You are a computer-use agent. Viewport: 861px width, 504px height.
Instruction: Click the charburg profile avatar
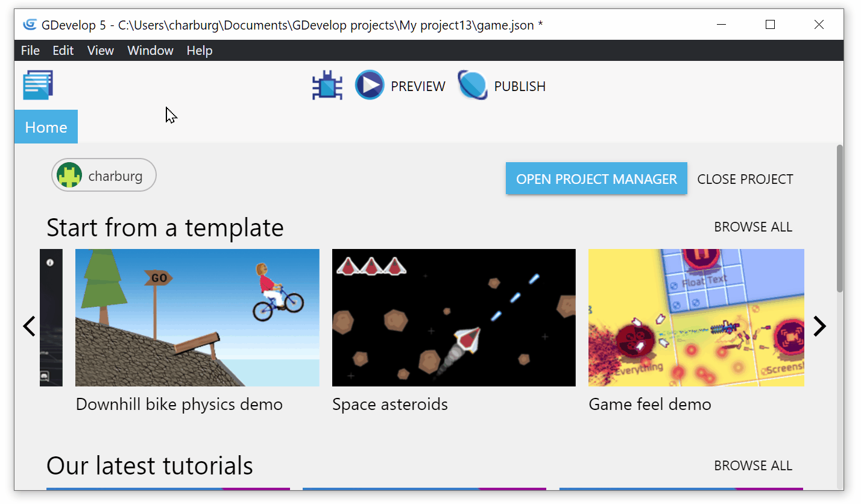pos(70,175)
